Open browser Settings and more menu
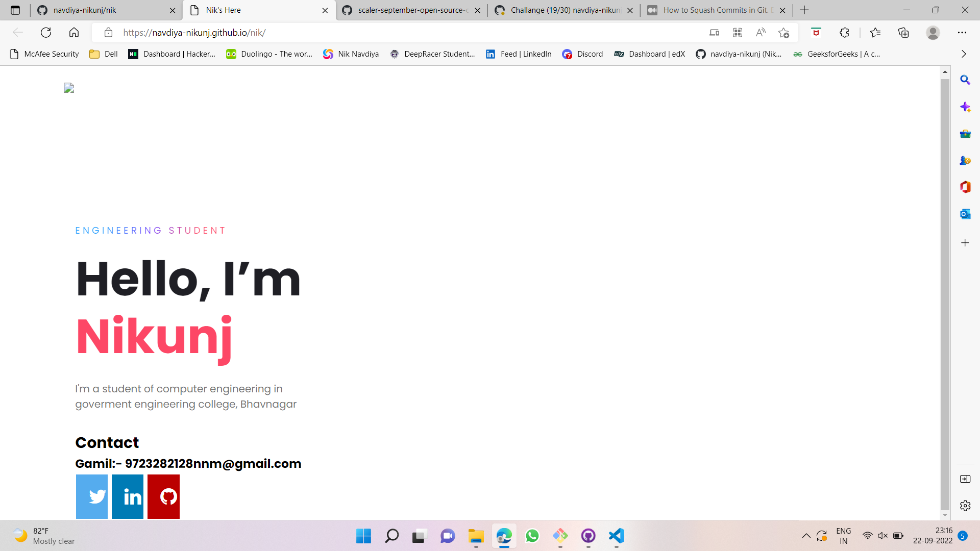Viewport: 980px width, 551px height. point(962,33)
